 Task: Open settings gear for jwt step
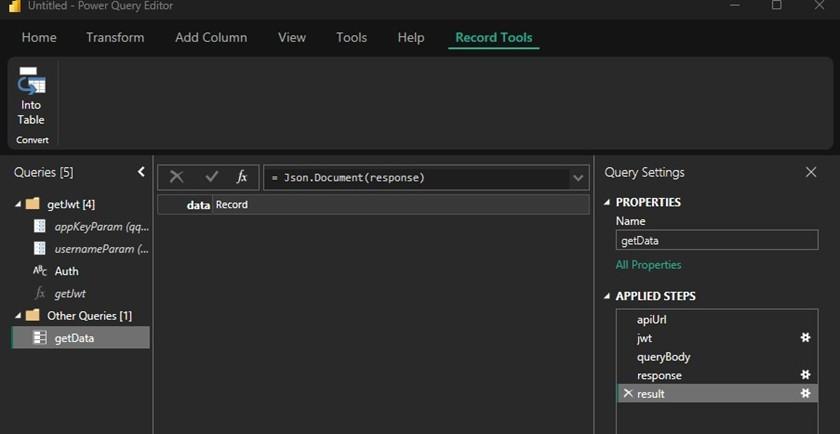pos(805,338)
